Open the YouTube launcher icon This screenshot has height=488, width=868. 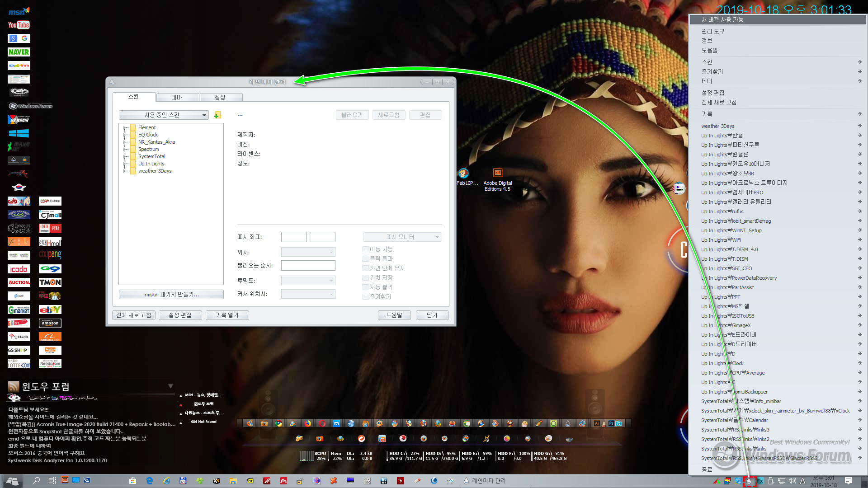pos(19,25)
